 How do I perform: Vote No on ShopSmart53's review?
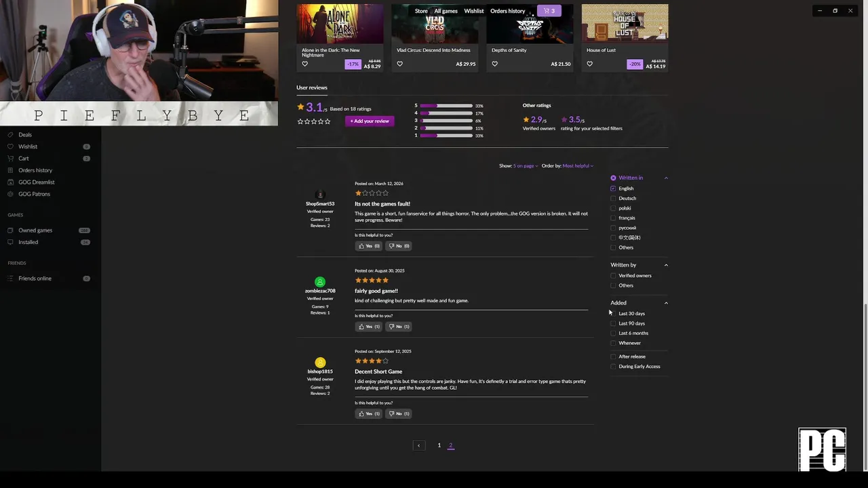pyautogui.click(x=399, y=246)
